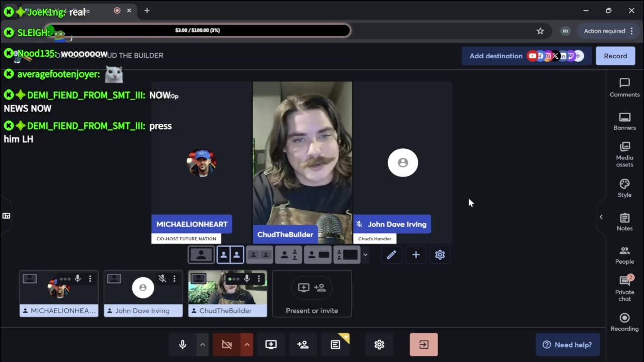Open Private chat panel
644x362 pixels.
pyautogui.click(x=624, y=288)
